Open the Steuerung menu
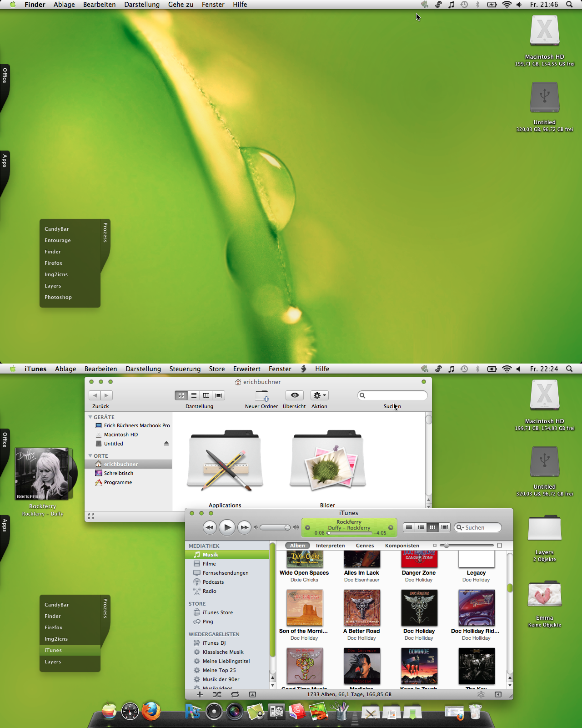This screenshot has height=728, width=582. tap(185, 369)
